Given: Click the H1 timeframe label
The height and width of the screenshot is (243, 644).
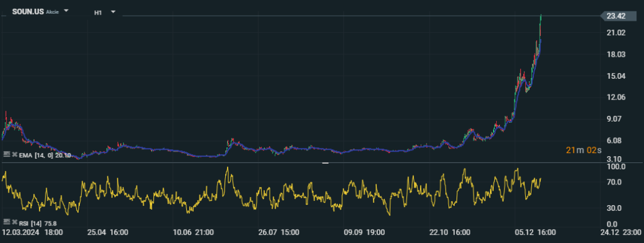Looking at the screenshot, I should [x=97, y=13].
